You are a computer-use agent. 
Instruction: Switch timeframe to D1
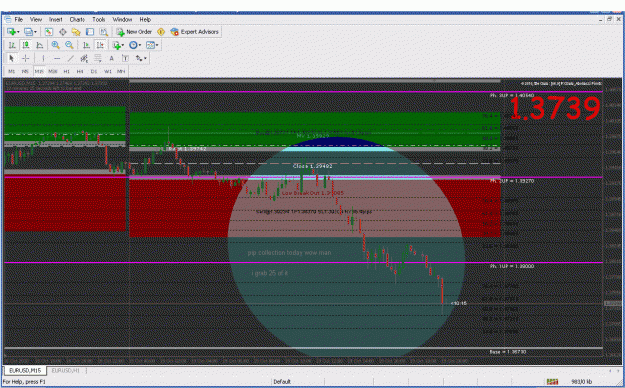click(x=94, y=71)
